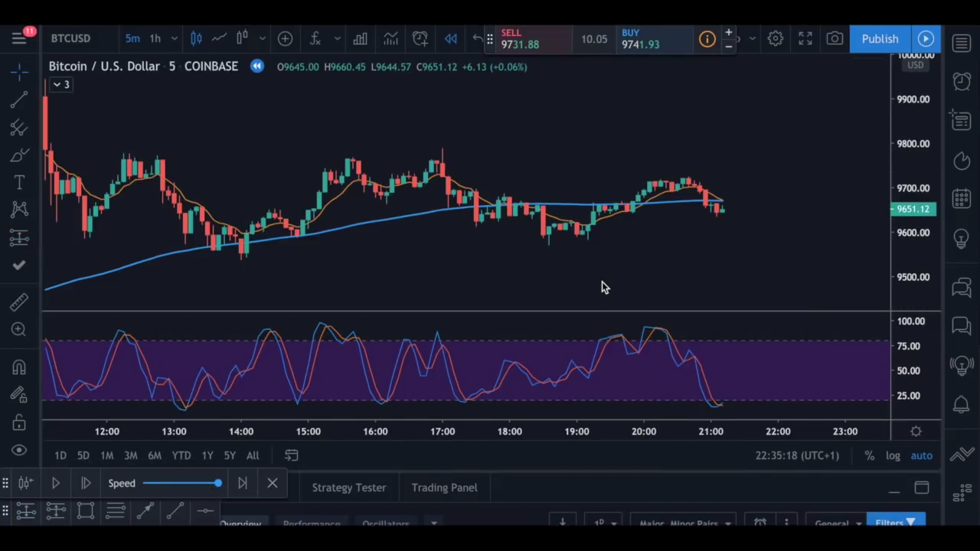This screenshot has height=551, width=980.
Task: Select the 5m timeframe
Action: (132, 38)
